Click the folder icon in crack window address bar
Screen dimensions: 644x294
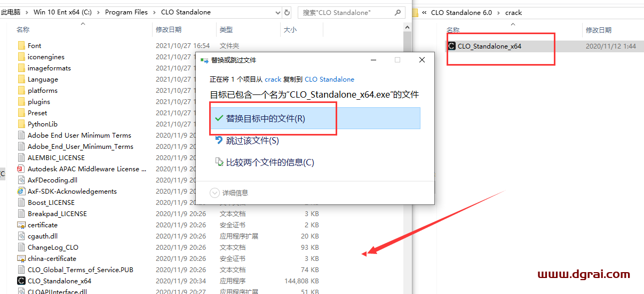tap(416, 12)
